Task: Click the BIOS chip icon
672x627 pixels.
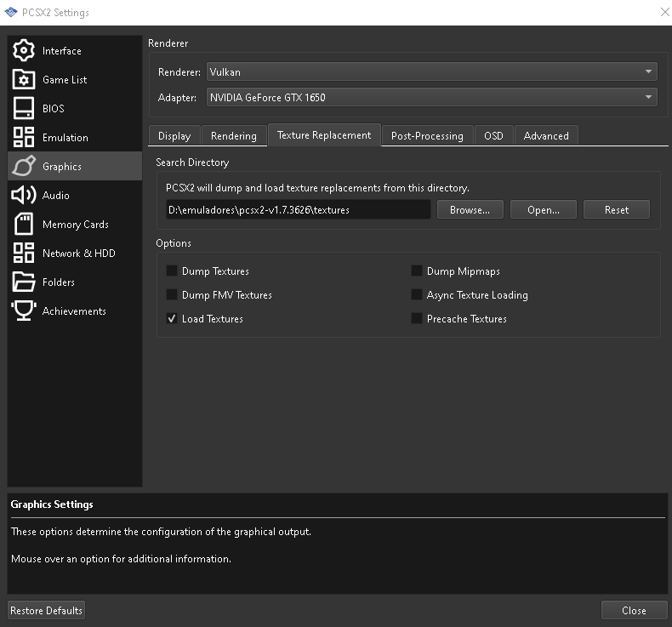Action: 24,108
